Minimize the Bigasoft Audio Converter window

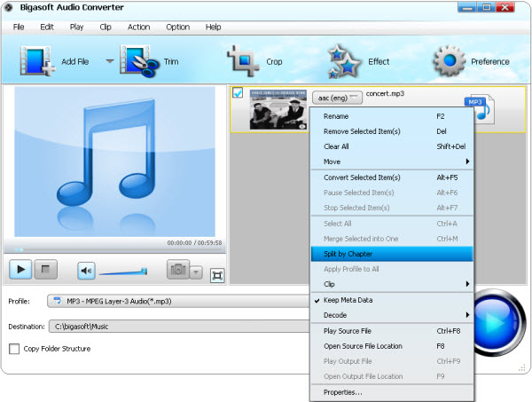click(467, 7)
